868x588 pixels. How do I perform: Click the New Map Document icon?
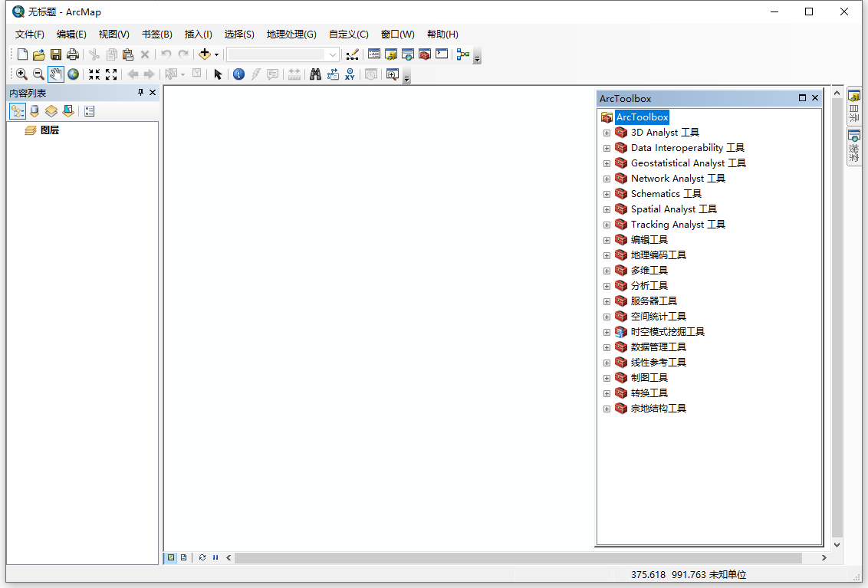(x=22, y=54)
